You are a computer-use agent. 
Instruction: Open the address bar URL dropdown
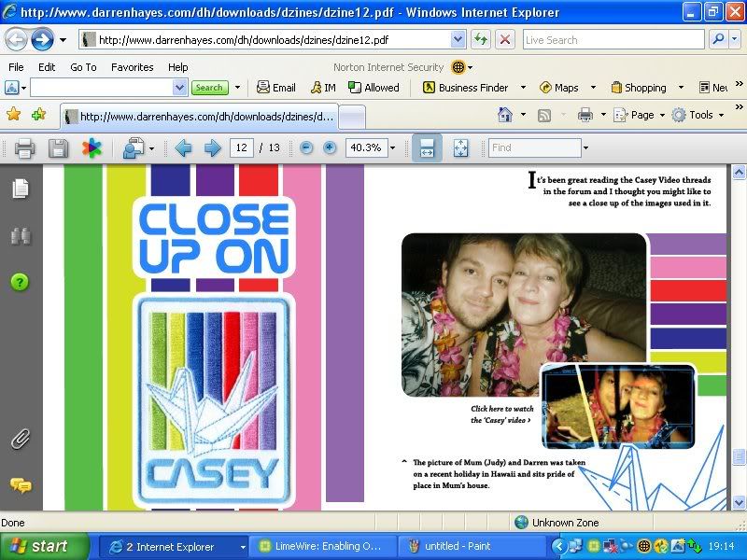(458, 40)
